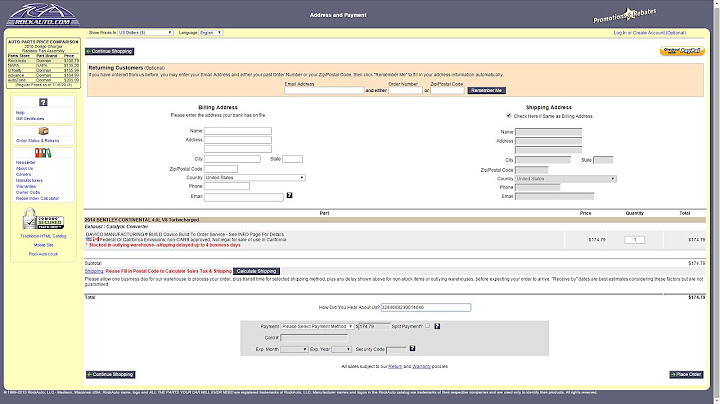The width and height of the screenshot is (720, 404).
Task: Click the Place Order button
Action: pos(686,375)
